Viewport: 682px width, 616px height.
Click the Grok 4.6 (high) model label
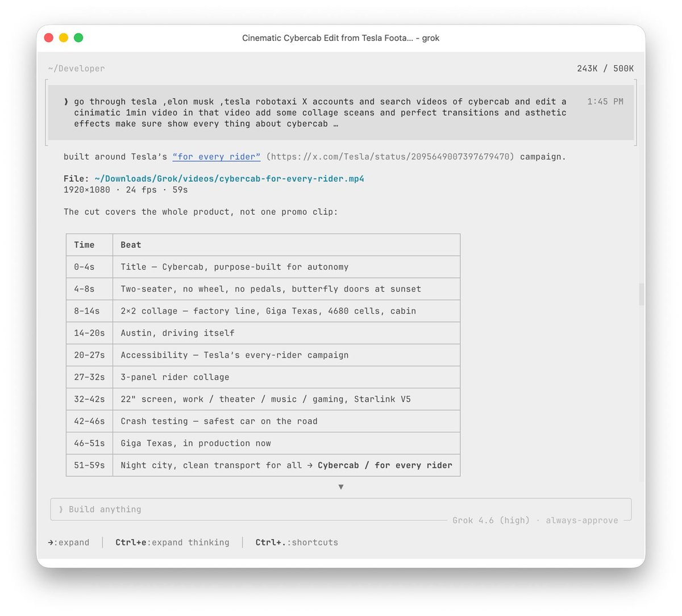(x=491, y=521)
